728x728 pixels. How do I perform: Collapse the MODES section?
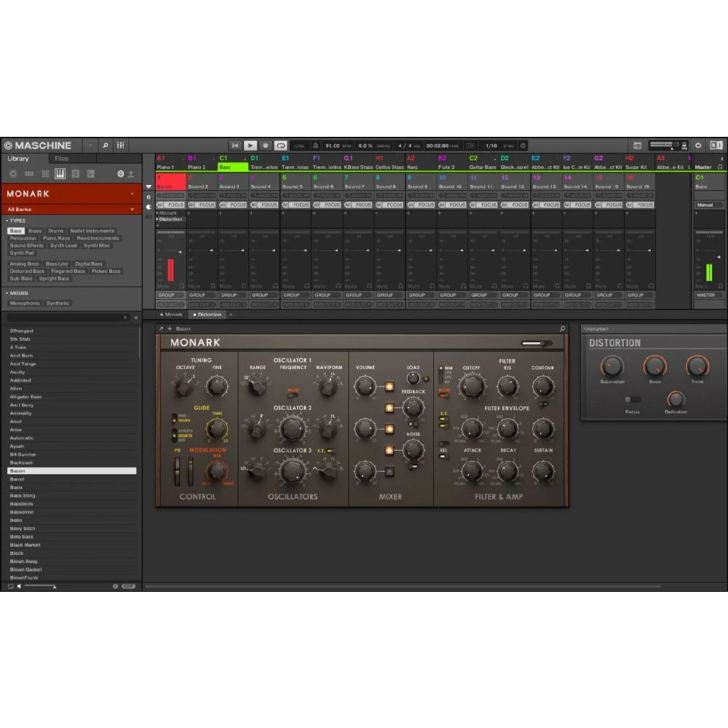point(7,293)
